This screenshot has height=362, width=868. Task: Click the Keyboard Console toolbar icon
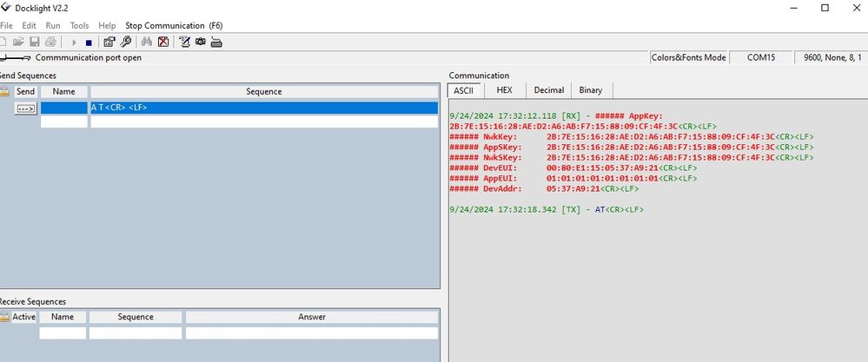click(x=216, y=42)
